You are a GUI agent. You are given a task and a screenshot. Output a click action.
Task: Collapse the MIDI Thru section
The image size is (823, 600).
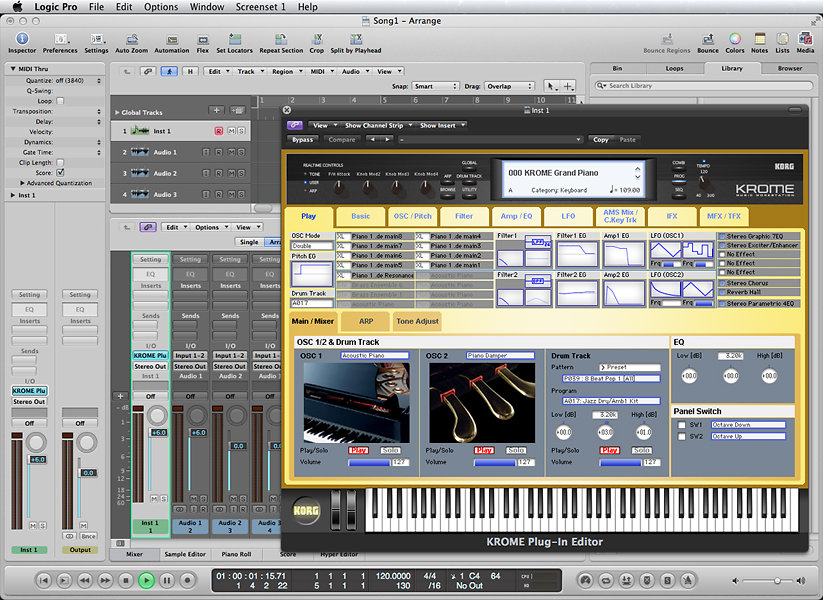[13, 69]
